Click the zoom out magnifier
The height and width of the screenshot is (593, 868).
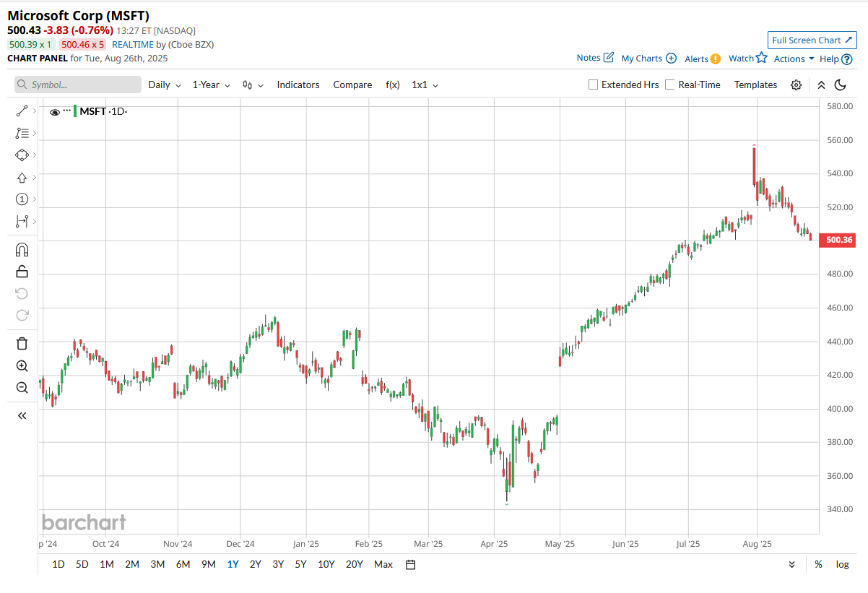click(x=22, y=388)
